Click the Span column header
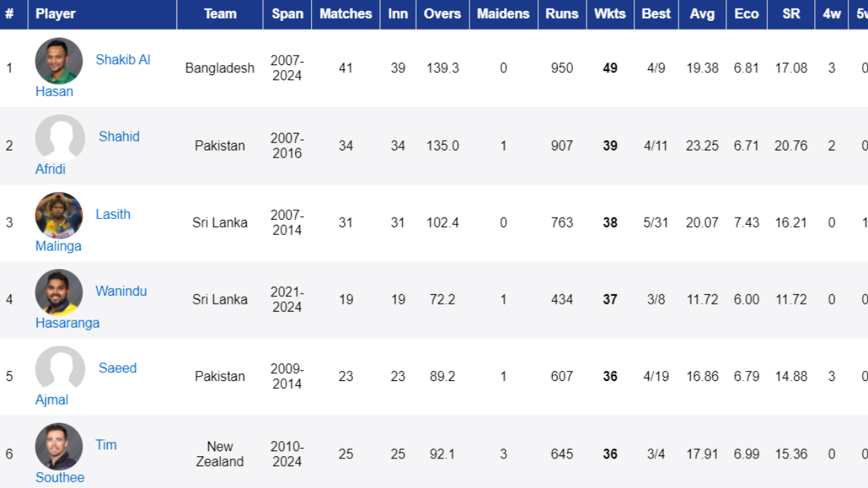The width and height of the screenshot is (868, 488). coord(287,14)
